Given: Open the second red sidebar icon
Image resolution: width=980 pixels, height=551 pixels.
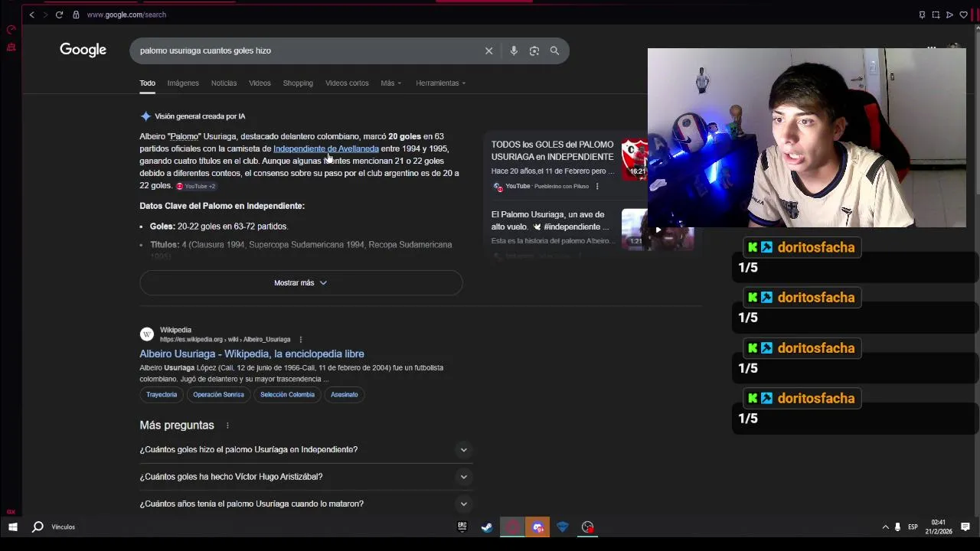Looking at the screenshot, I should point(11,47).
